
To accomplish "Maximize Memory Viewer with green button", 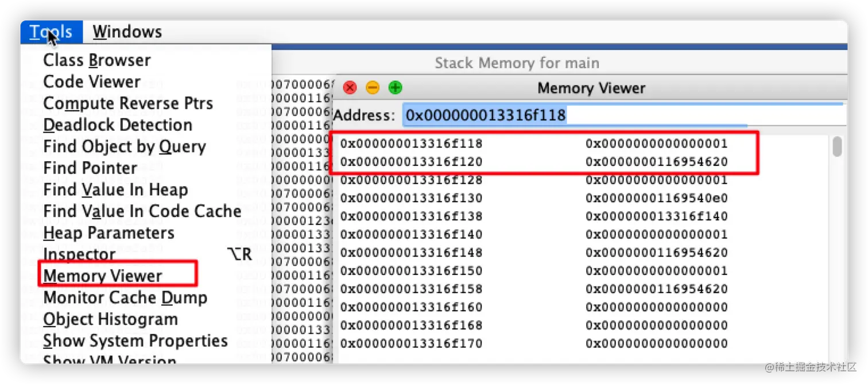I will [396, 88].
